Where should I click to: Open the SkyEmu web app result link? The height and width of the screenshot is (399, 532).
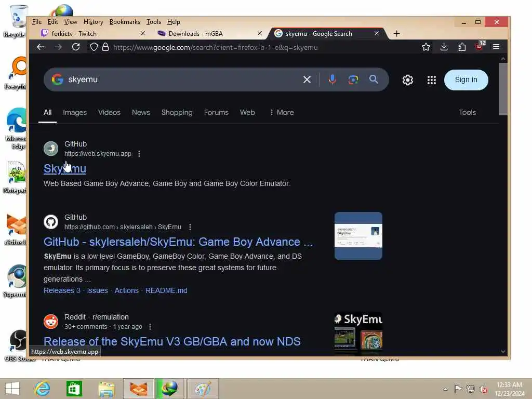pos(65,169)
